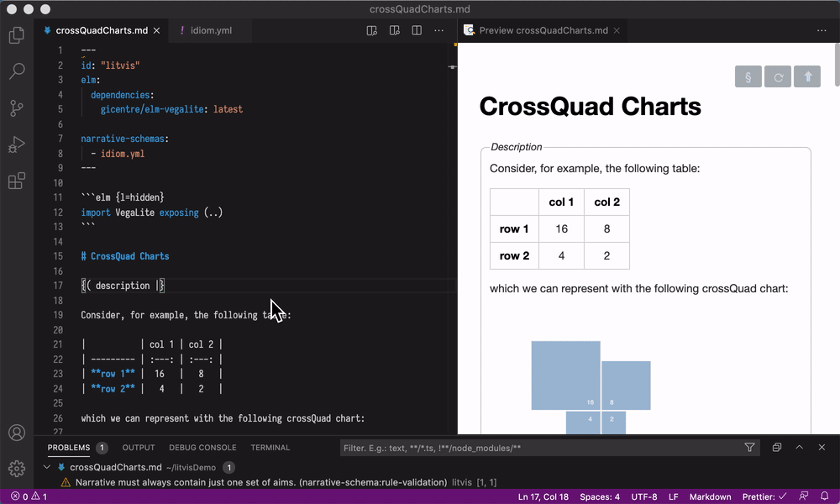Select the narrative-schema warning message
The image size is (840, 504).
(261, 482)
